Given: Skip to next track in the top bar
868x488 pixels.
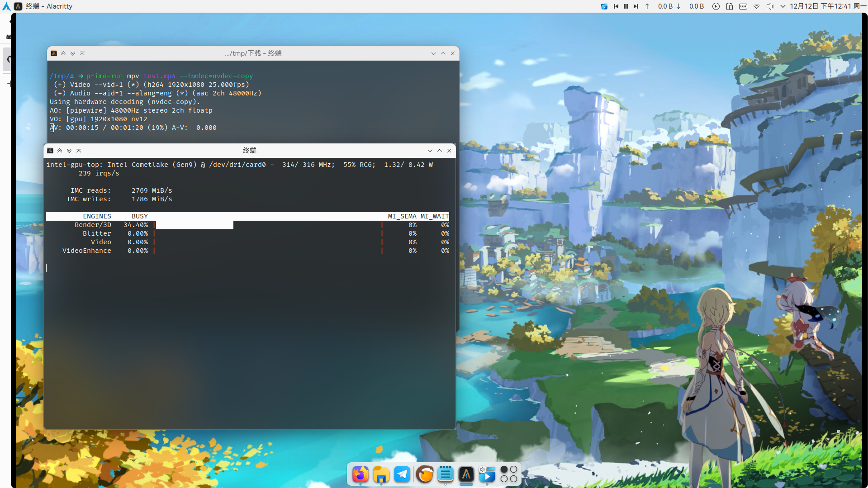Looking at the screenshot, I should click(636, 6).
